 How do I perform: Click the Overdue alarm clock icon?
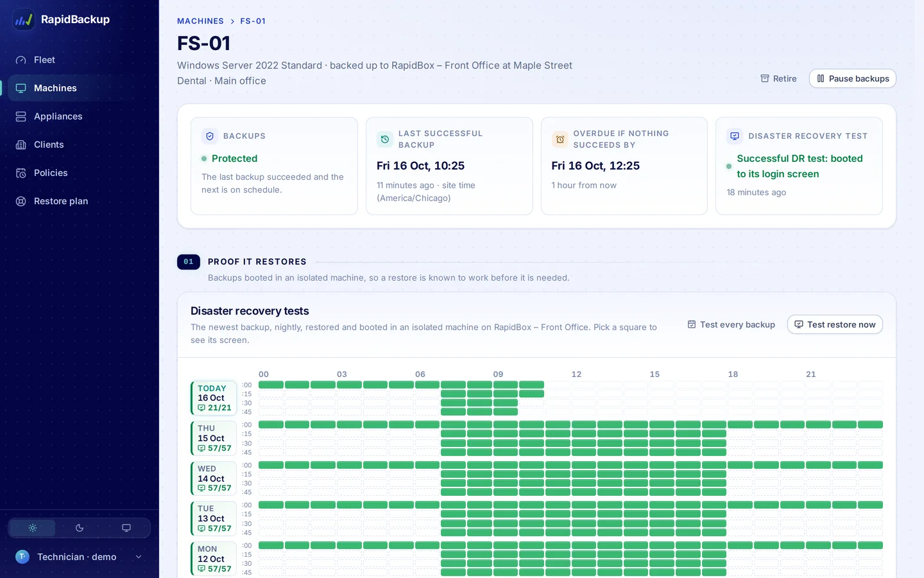coord(560,139)
